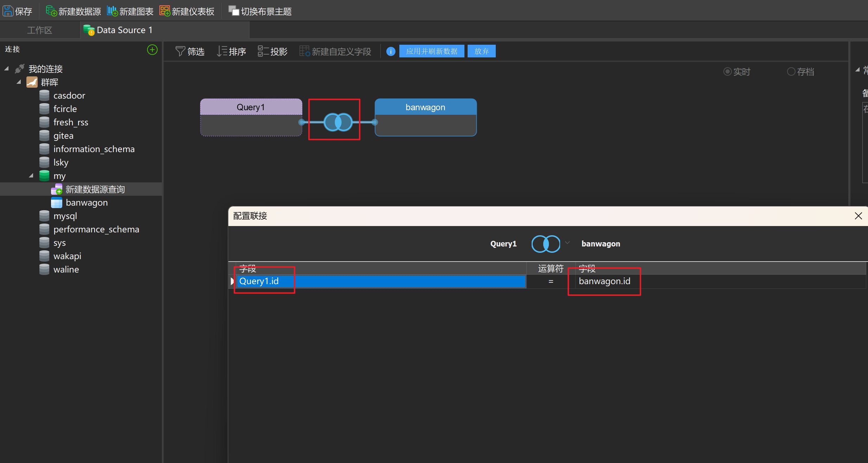868x463 pixels.
Task: Collapse the 群晖 connection node
Action: tap(19, 82)
